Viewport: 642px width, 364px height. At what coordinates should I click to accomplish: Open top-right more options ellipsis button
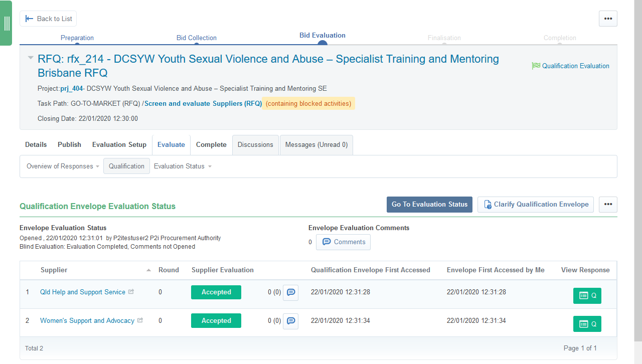tap(608, 19)
